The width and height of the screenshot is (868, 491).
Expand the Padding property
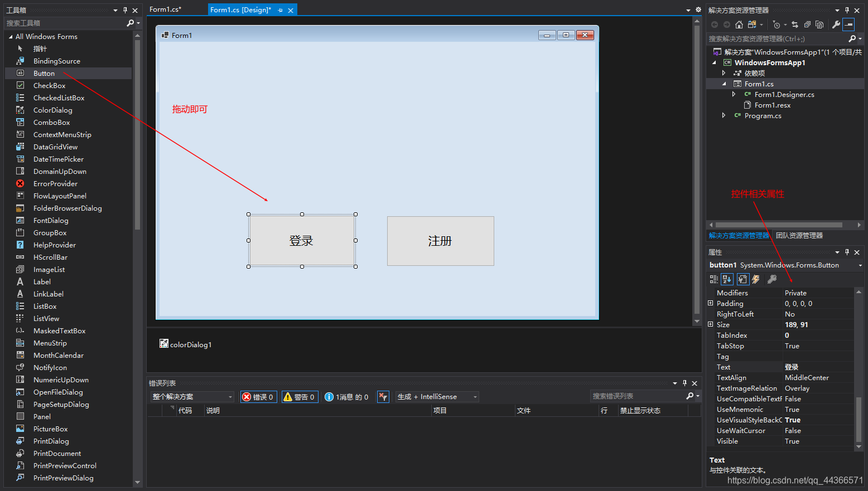(710, 303)
